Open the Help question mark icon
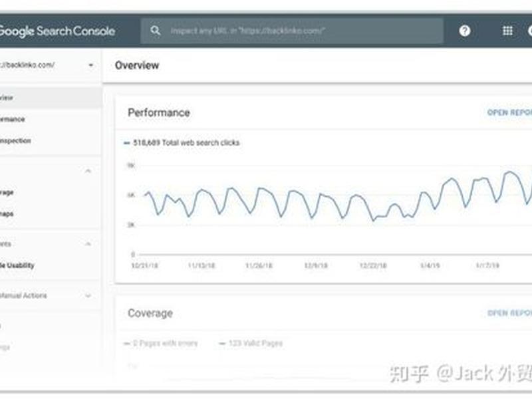 click(464, 31)
